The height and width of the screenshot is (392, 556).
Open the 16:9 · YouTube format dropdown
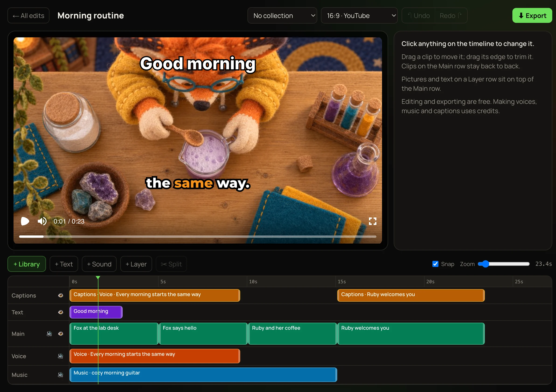coord(359,15)
